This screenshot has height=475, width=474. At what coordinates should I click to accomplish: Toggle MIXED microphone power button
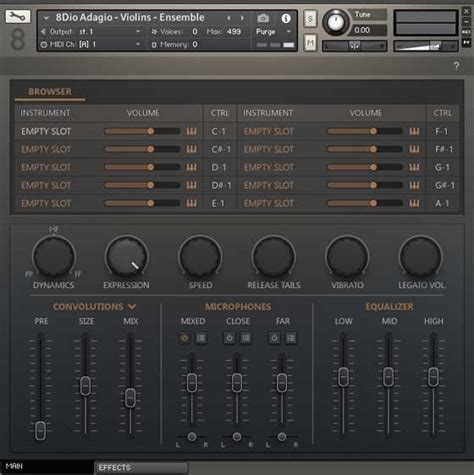184,338
